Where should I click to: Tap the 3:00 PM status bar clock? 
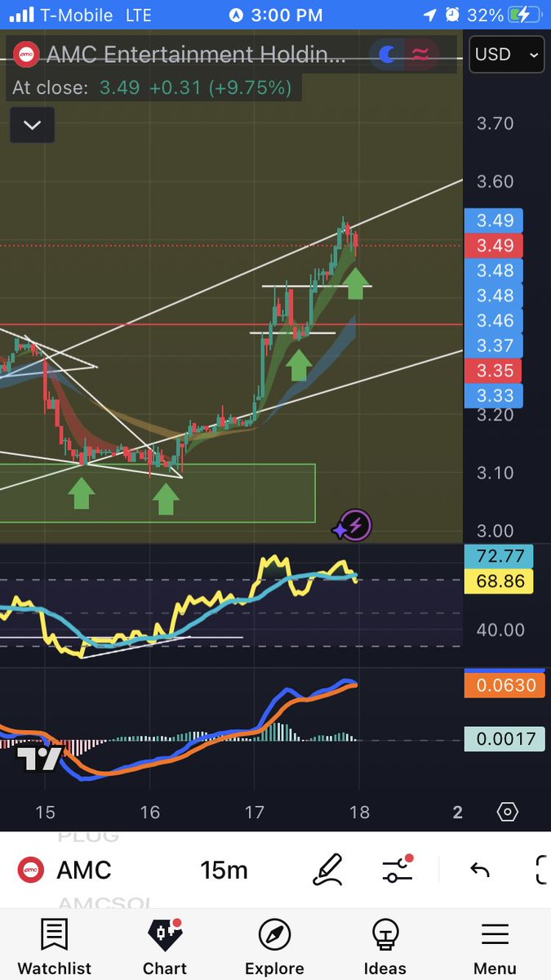click(x=287, y=16)
